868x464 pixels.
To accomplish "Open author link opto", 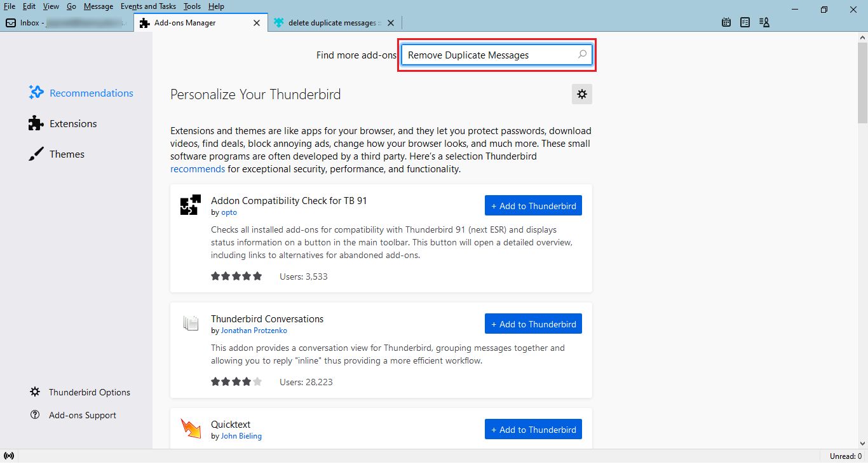I will click(x=229, y=212).
